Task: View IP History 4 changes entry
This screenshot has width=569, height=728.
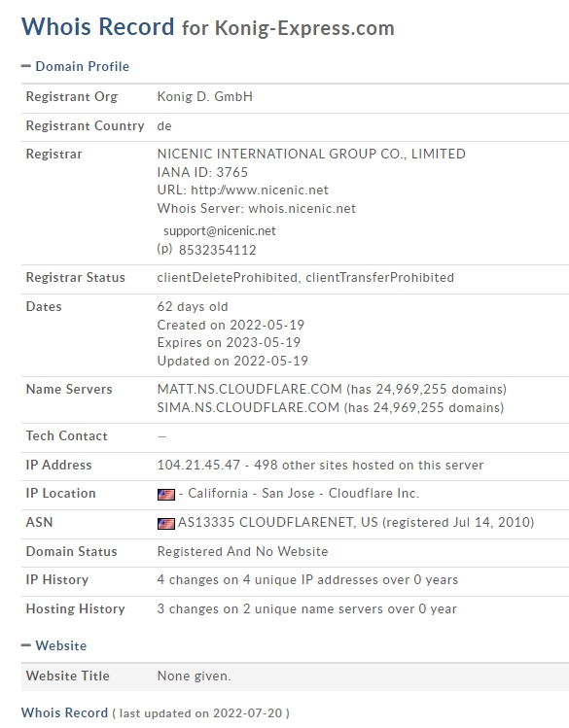Action: click(307, 579)
